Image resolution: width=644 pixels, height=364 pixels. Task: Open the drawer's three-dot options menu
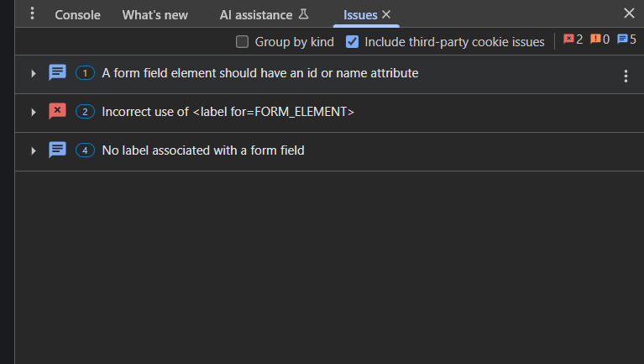click(32, 13)
